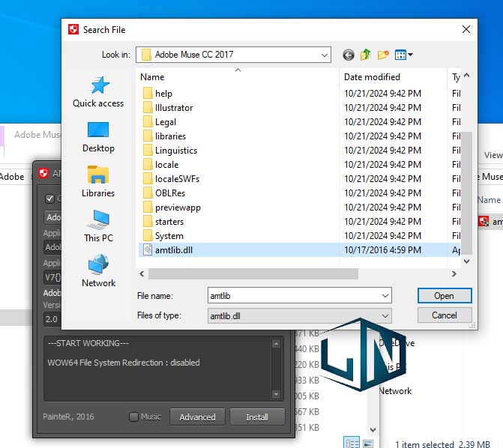Expand the File name dropdown arrow
Image resolution: width=503 pixels, height=448 pixels.
point(385,296)
